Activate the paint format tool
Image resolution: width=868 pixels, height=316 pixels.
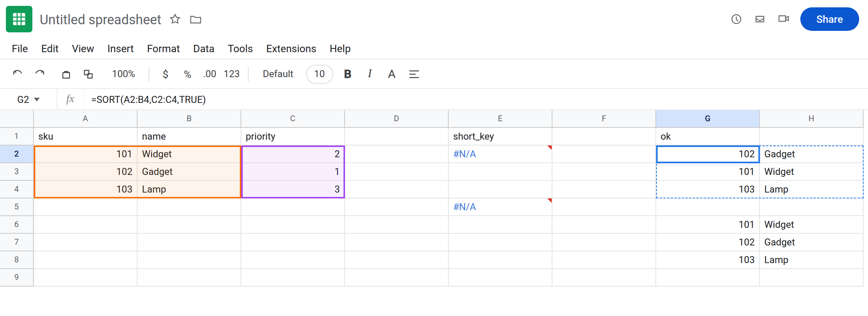(88, 74)
